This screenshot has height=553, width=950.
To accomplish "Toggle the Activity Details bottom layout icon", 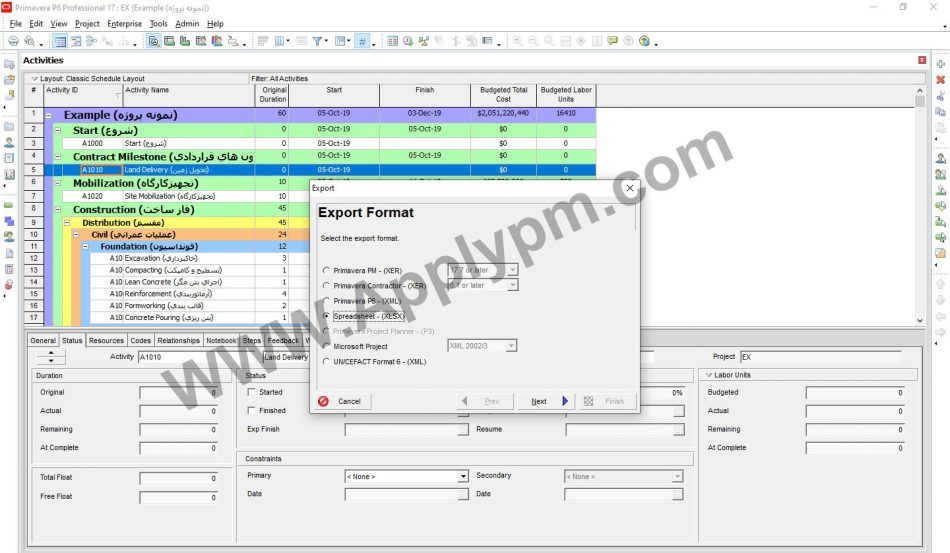I will [154, 41].
